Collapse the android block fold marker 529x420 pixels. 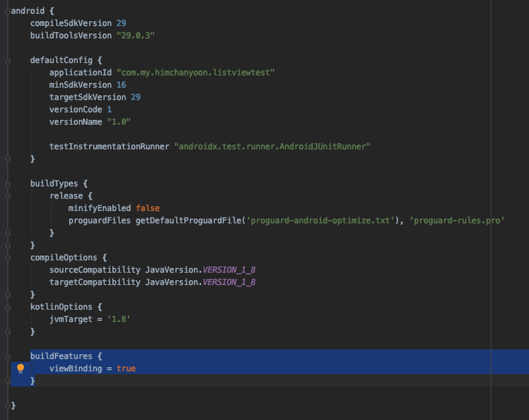(x=8, y=12)
